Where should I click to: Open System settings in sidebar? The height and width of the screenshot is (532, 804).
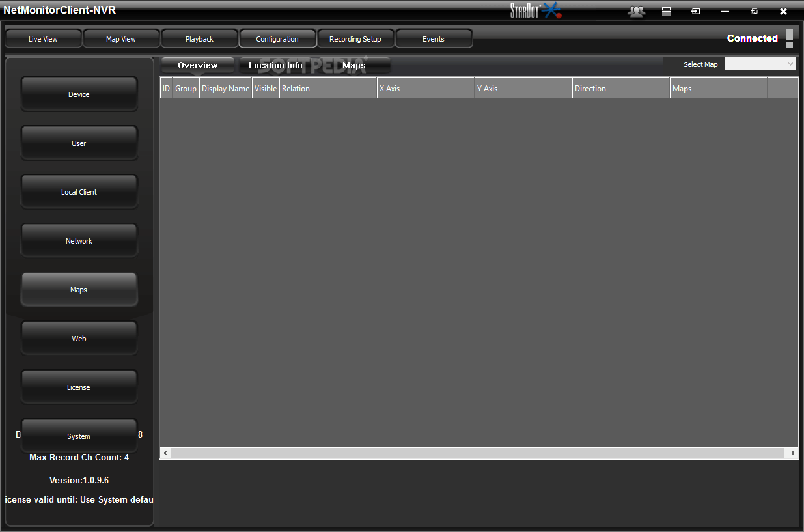tap(79, 436)
